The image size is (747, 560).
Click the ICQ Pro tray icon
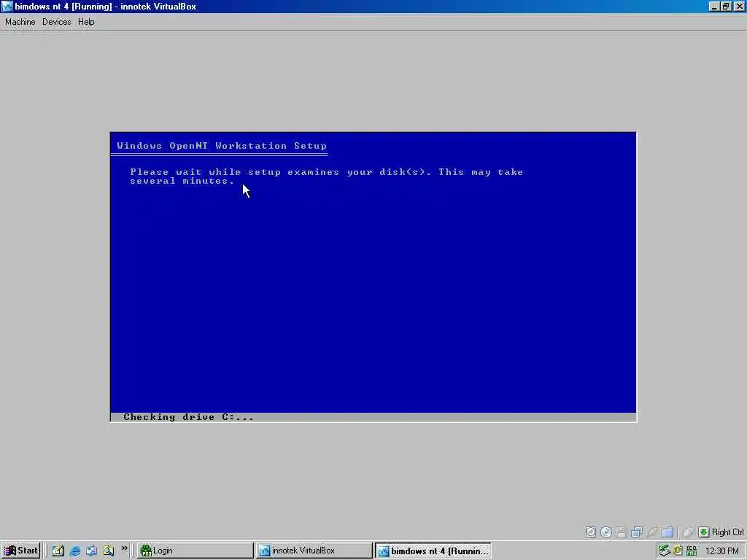pos(692,551)
